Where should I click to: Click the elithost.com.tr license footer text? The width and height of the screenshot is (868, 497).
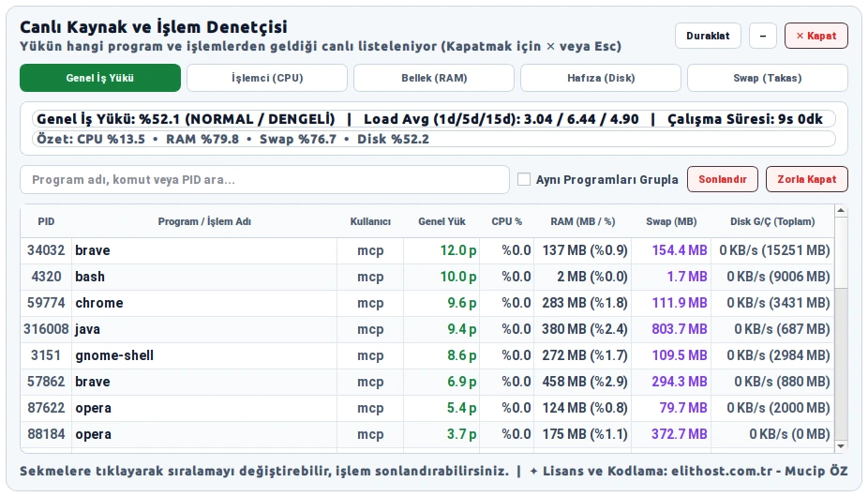pos(689,472)
